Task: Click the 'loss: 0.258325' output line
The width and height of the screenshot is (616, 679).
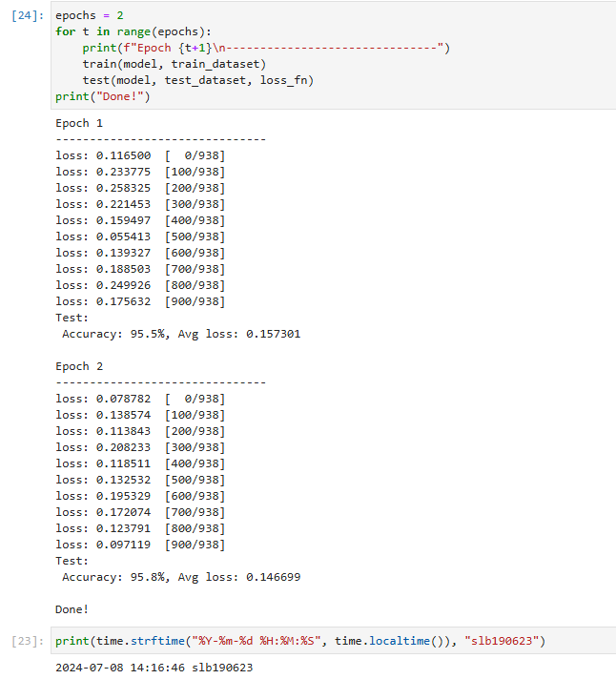Action: [x=140, y=188]
